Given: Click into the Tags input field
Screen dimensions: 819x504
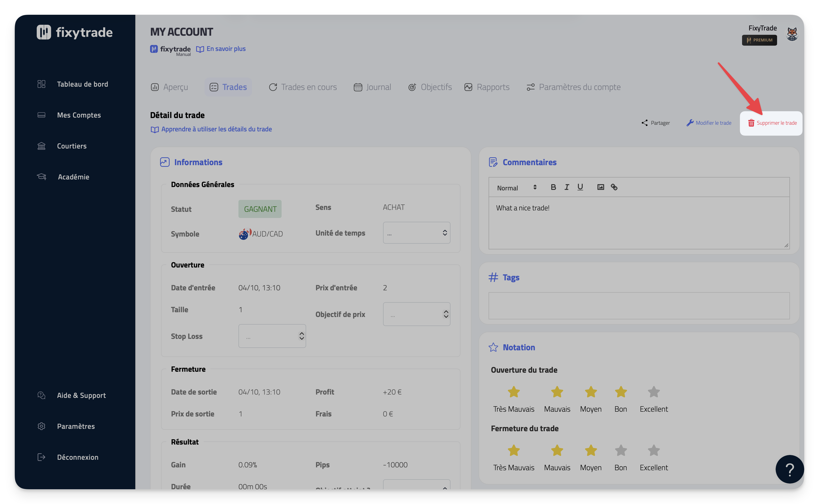Looking at the screenshot, I should [x=638, y=306].
